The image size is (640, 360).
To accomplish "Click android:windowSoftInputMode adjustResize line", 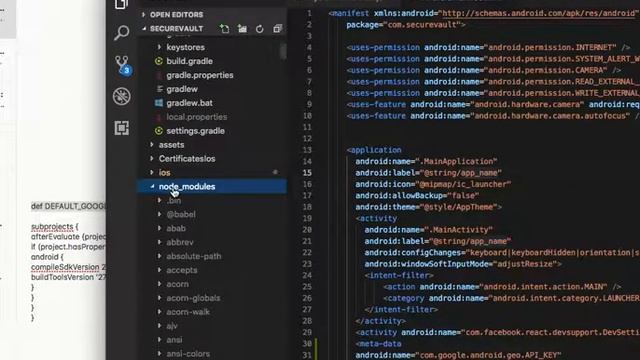I will [x=463, y=264].
